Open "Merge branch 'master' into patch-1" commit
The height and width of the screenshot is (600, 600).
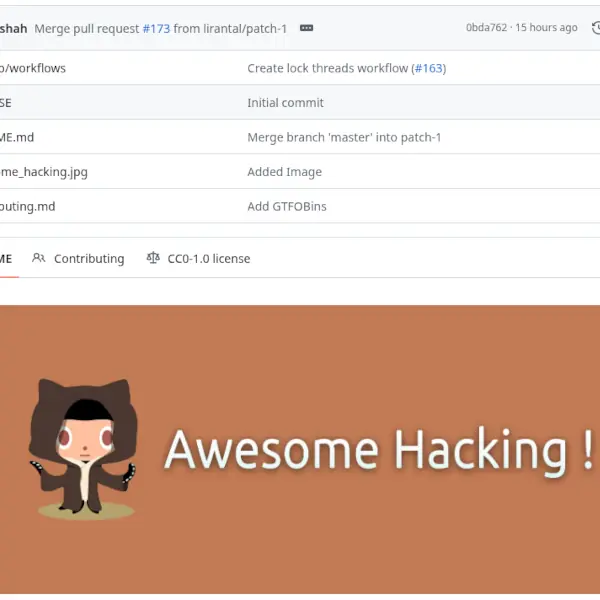(344, 137)
